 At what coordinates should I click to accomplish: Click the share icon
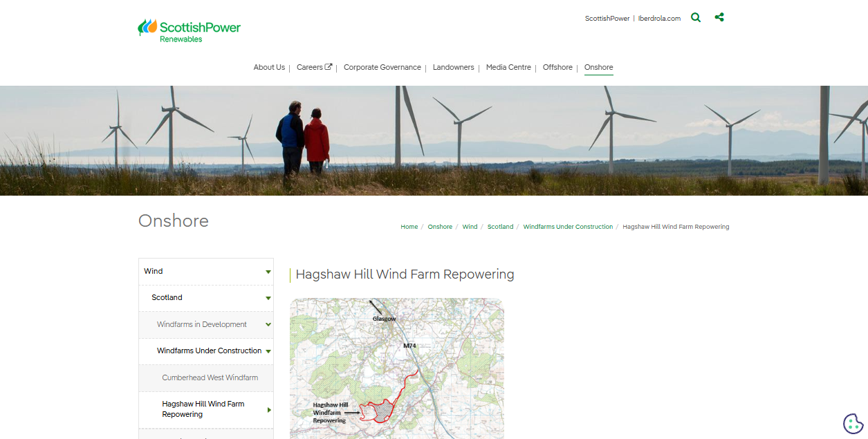[x=719, y=17]
